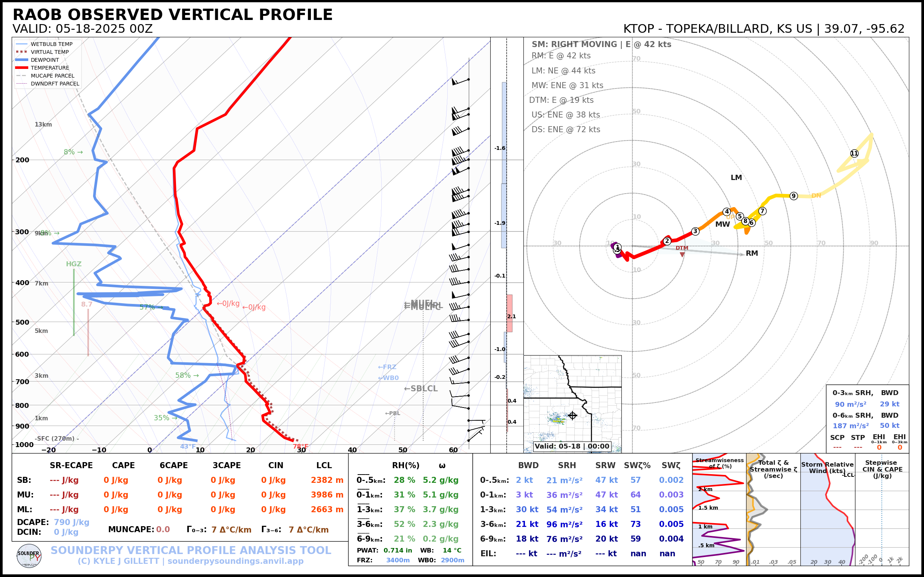Click the FRZ level arrow label
The height and width of the screenshot is (577, 924).
[x=387, y=367]
